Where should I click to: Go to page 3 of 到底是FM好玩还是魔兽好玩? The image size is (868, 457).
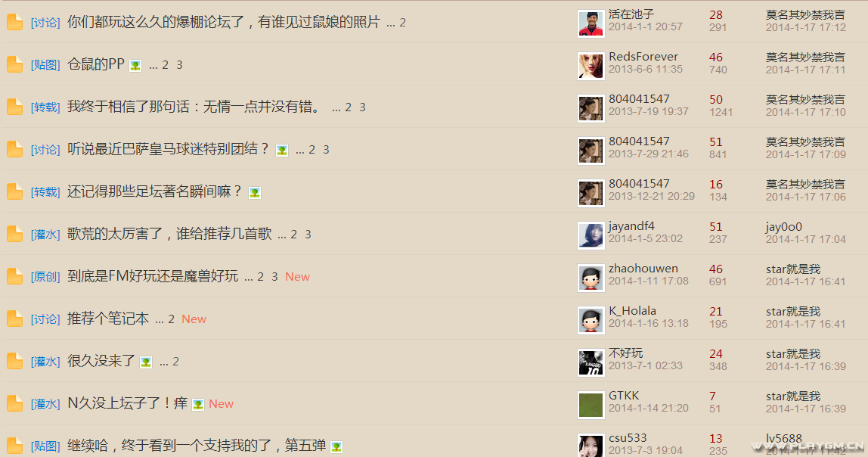point(274,276)
